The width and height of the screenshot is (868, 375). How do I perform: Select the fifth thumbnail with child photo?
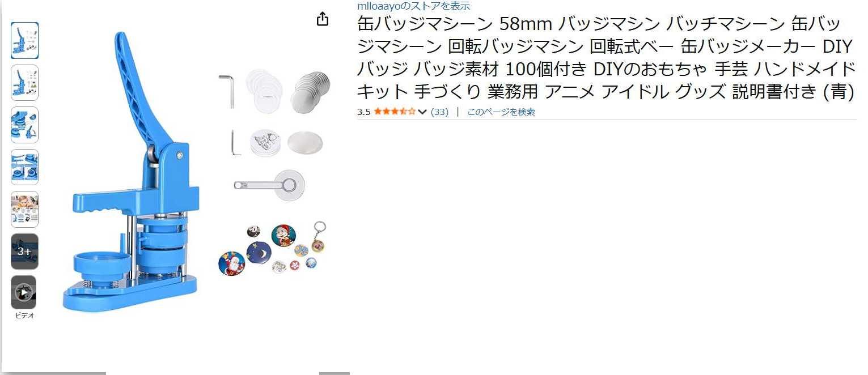(24, 209)
